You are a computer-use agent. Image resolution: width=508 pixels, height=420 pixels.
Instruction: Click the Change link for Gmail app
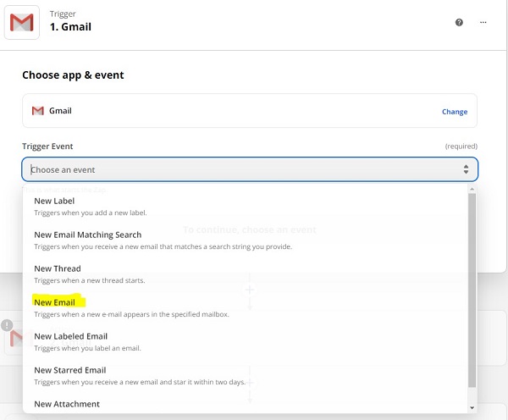(x=455, y=112)
